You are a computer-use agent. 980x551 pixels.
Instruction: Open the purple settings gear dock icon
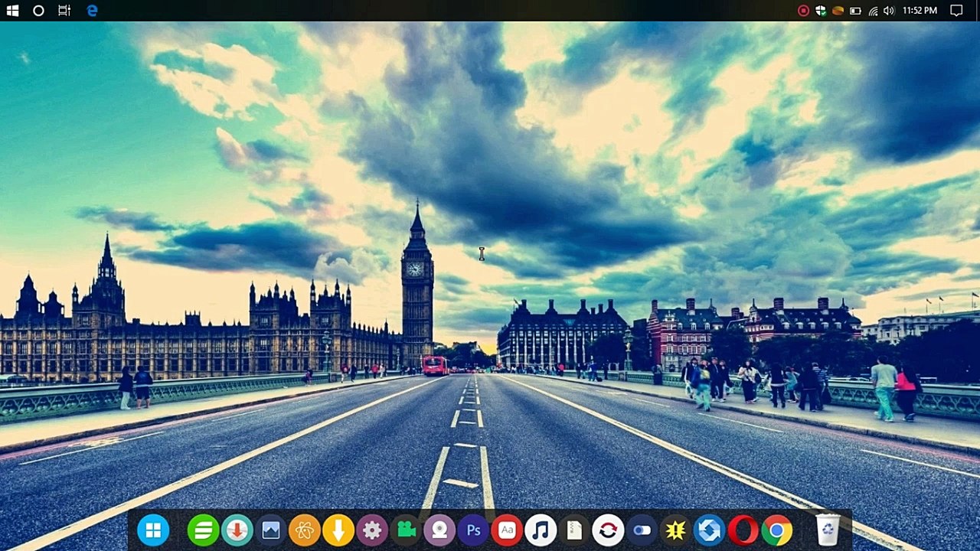tap(371, 530)
